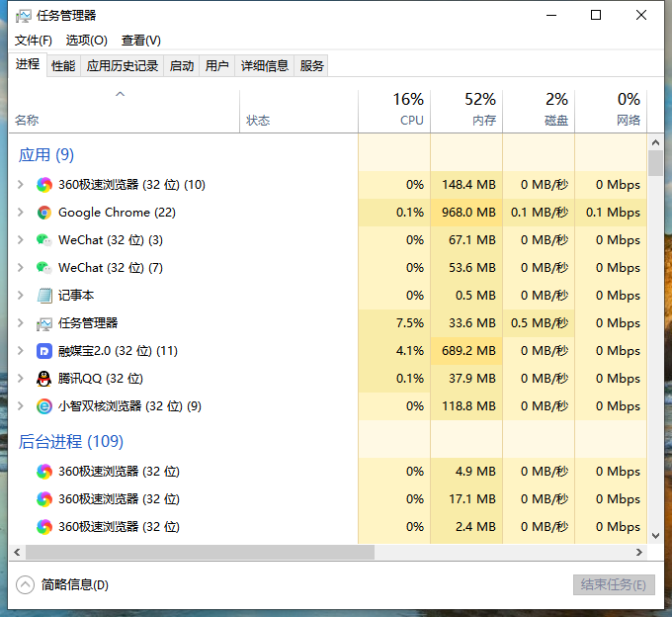This screenshot has width=672, height=617.
Task: Click the 结束任务 button
Action: 613,584
